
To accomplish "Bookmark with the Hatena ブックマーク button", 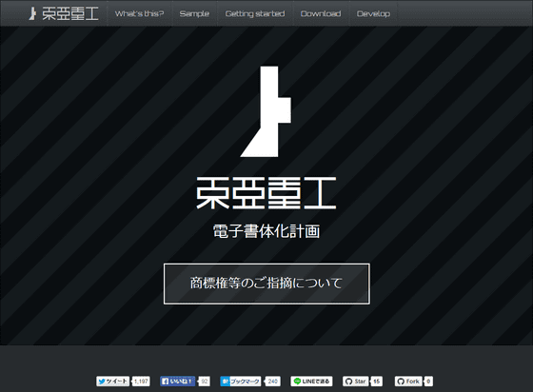I will (x=240, y=382).
